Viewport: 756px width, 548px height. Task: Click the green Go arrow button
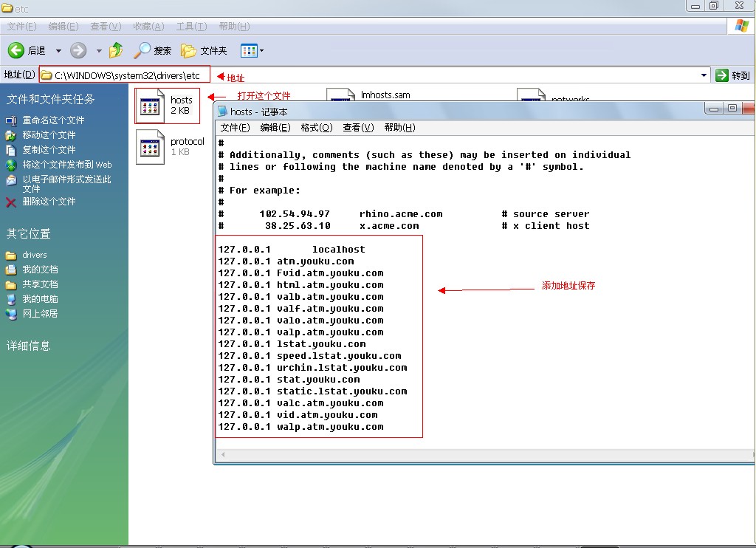[722, 75]
